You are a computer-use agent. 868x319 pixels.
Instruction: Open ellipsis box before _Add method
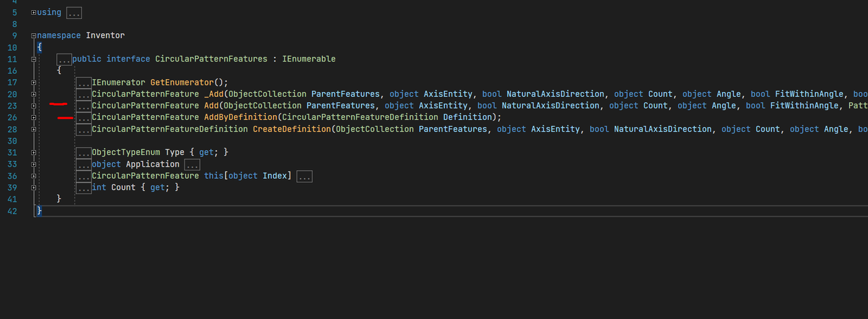point(83,94)
